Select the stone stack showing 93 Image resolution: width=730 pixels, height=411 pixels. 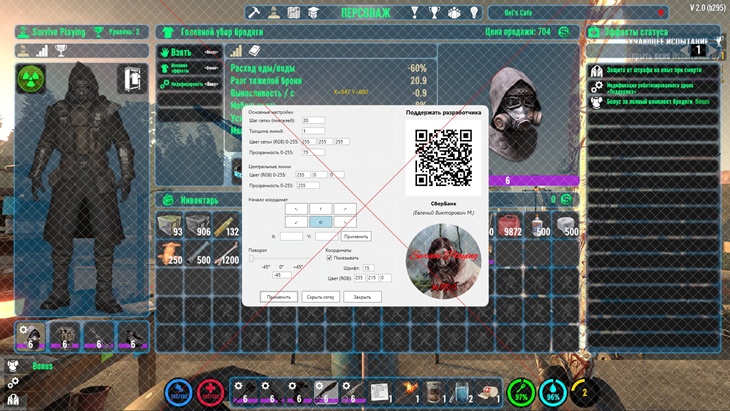click(x=169, y=225)
